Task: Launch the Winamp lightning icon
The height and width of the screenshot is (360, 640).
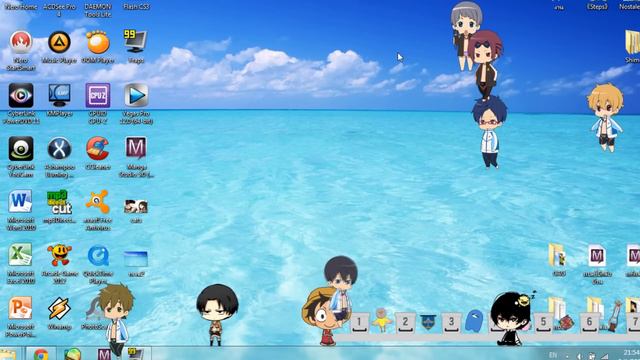Action: 59,309
